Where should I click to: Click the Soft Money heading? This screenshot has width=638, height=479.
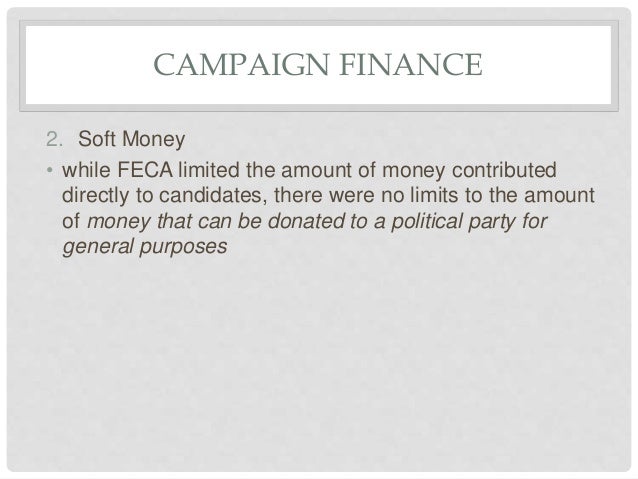click(x=131, y=139)
